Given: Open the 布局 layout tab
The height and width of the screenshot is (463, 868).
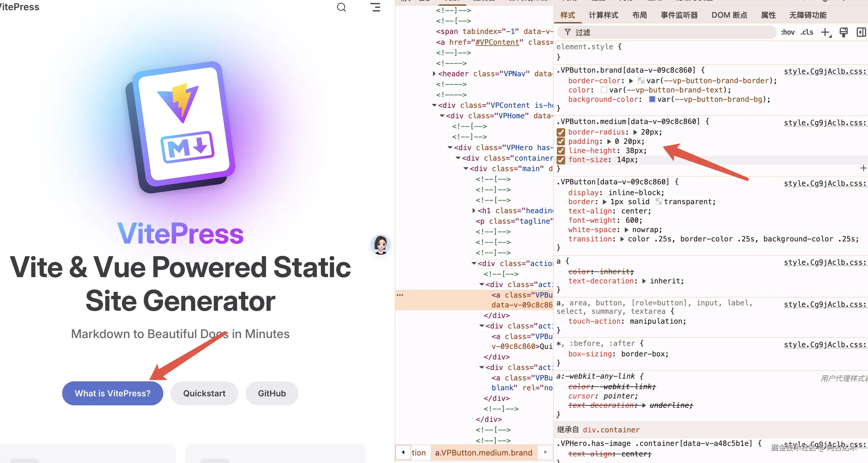Looking at the screenshot, I should pos(639,15).
